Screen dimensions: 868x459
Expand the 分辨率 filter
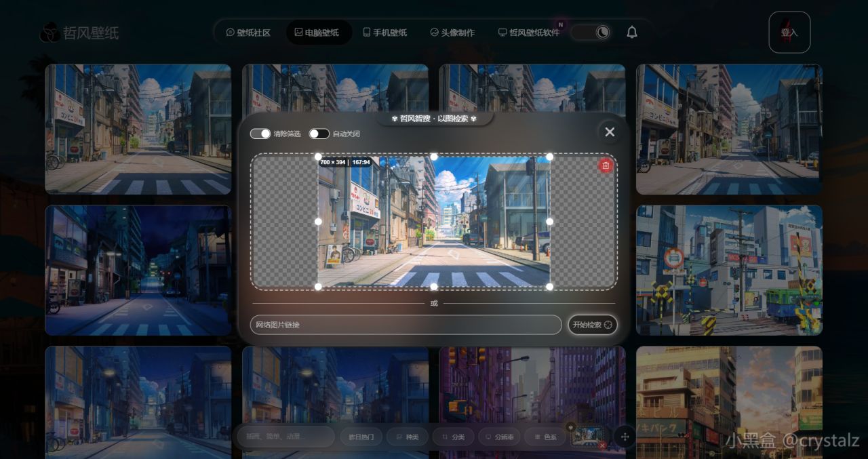pos(499,437)
